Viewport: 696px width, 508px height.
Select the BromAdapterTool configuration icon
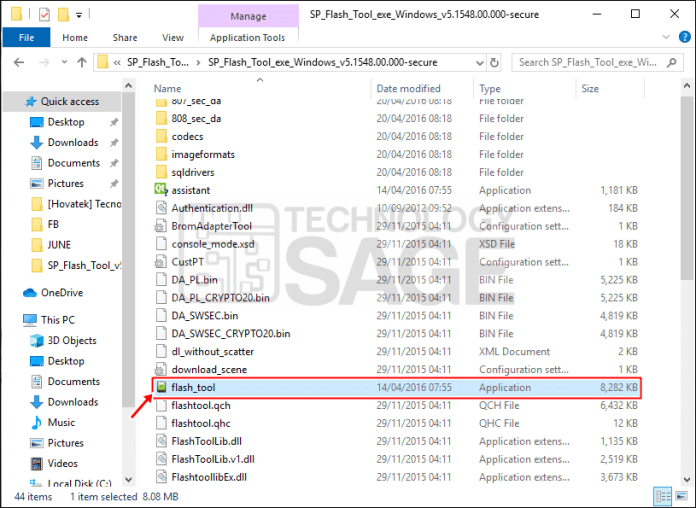160,226
